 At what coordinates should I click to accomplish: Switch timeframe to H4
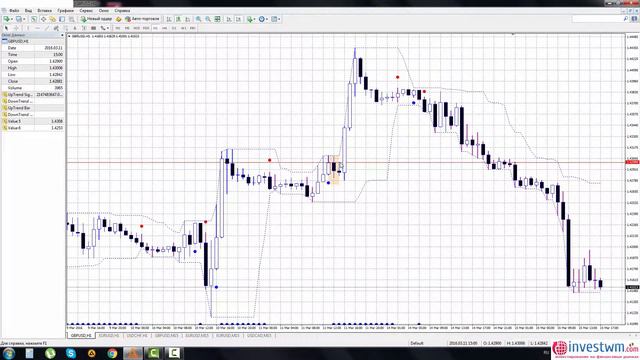164,28
